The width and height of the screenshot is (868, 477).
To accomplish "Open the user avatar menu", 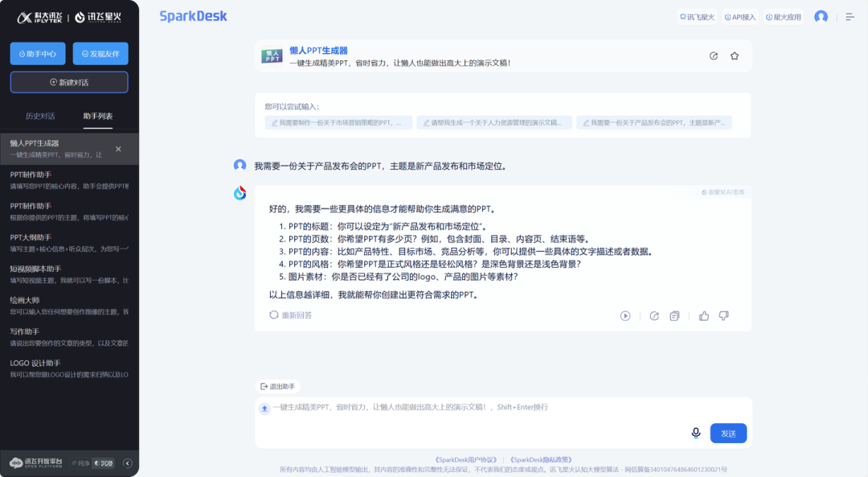I will [821, 17].
